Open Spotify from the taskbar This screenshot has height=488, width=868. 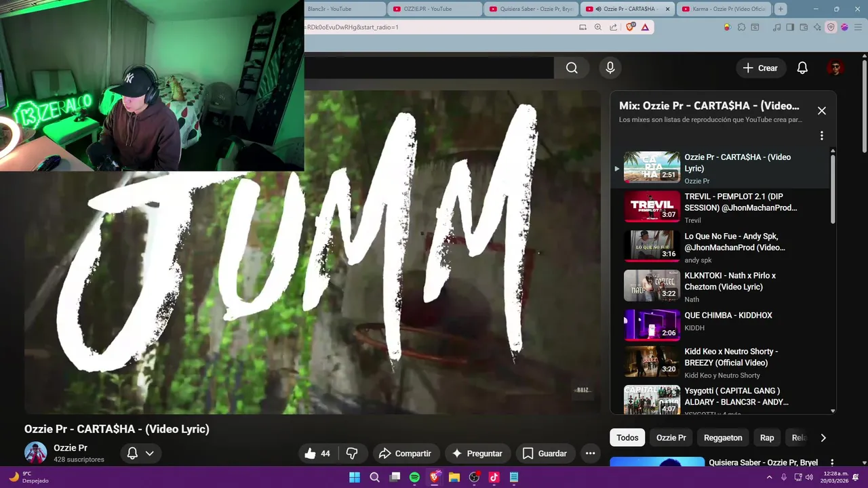[414, 477]
